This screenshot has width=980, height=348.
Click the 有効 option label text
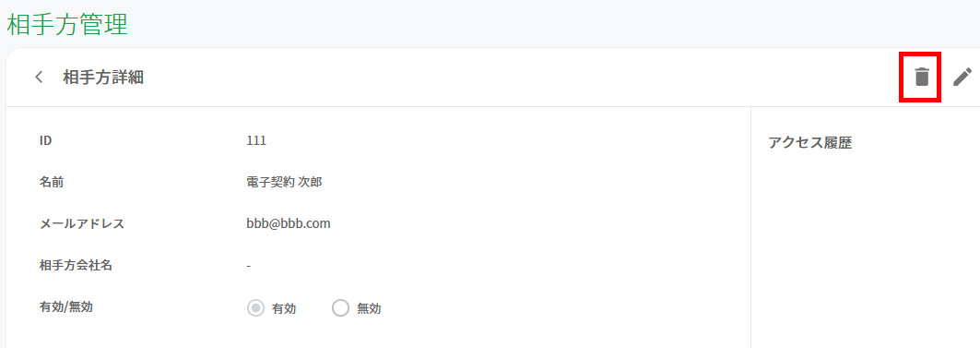click(284, 308)
